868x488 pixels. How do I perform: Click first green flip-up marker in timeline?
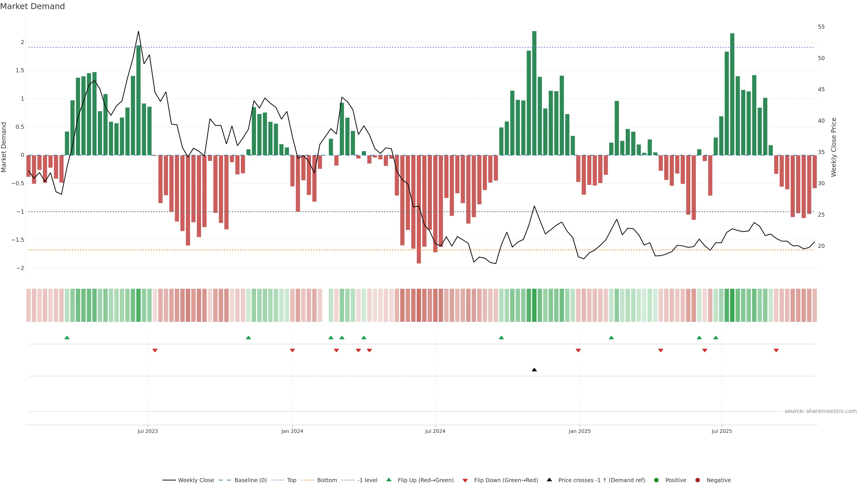pyautogui.click(x=67, y=338)
